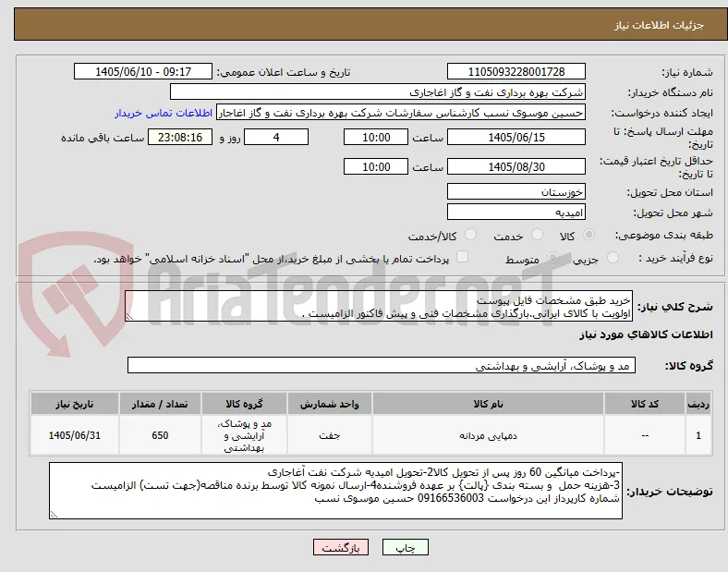Image resolution: width=728 pixels, height=572 pixels.
Task: Click the واحد شمارش column header
Action: tap(329, 404)
